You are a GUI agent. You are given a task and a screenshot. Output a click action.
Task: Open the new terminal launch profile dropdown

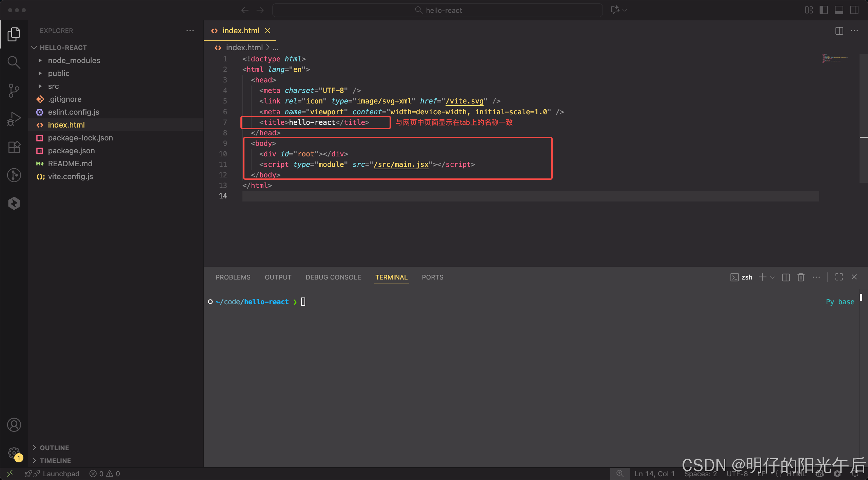click(x=772, y=277)
